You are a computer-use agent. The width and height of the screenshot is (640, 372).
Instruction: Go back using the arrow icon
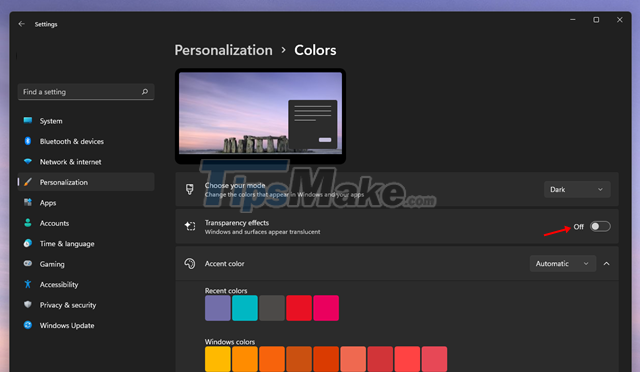click(21, 24)
